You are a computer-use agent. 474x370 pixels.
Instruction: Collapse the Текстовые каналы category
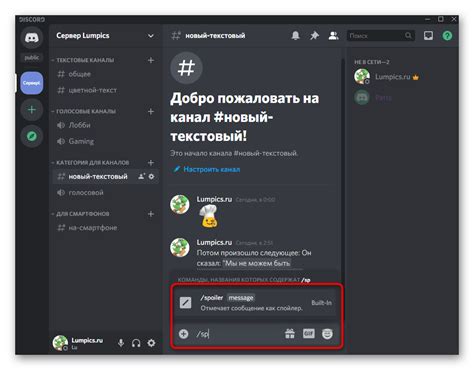point(85,60)
